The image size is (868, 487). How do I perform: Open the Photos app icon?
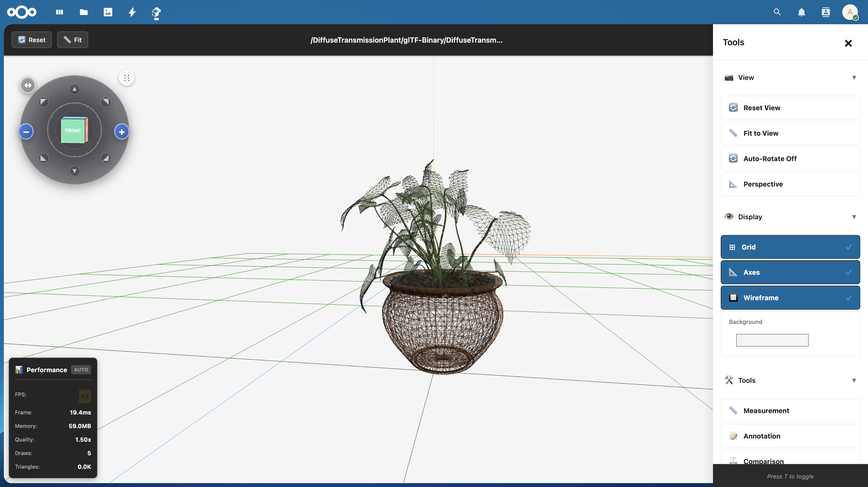pos(108,12)
